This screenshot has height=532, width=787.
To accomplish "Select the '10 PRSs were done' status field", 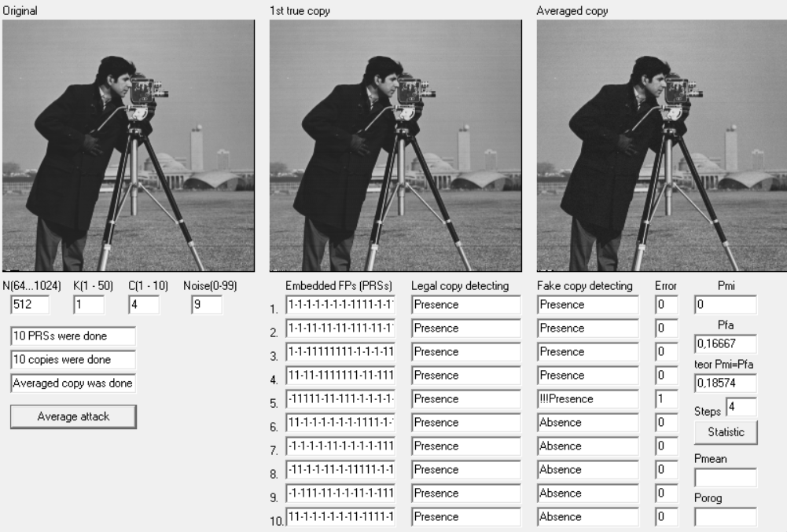I will (73, 336).
